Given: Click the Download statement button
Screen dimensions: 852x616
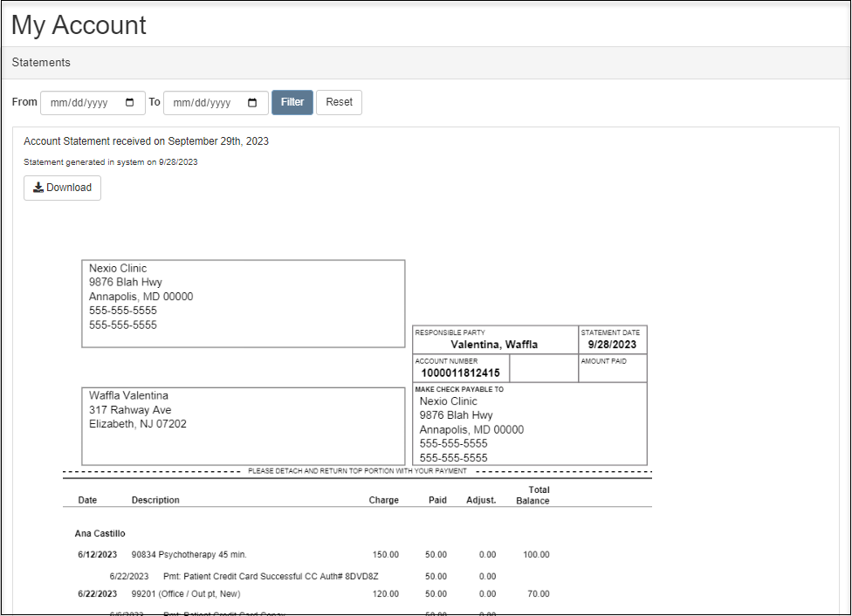Looking at the screenshot, I should 62,188.
